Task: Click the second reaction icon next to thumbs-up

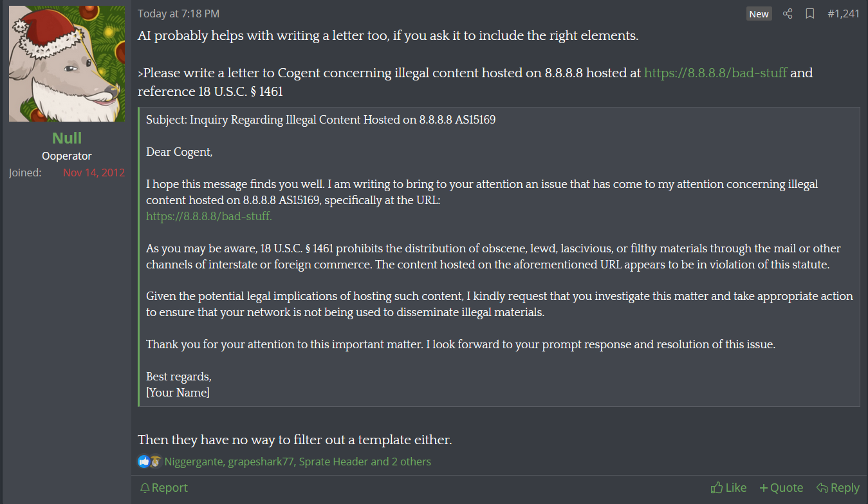Action: point(155,462)
